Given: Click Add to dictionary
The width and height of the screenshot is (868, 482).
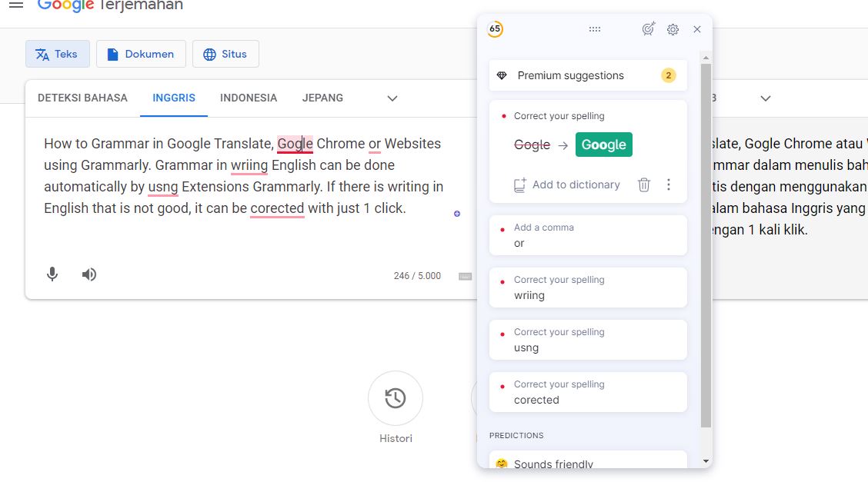Looking at the screenshot, I should [567, 184].
